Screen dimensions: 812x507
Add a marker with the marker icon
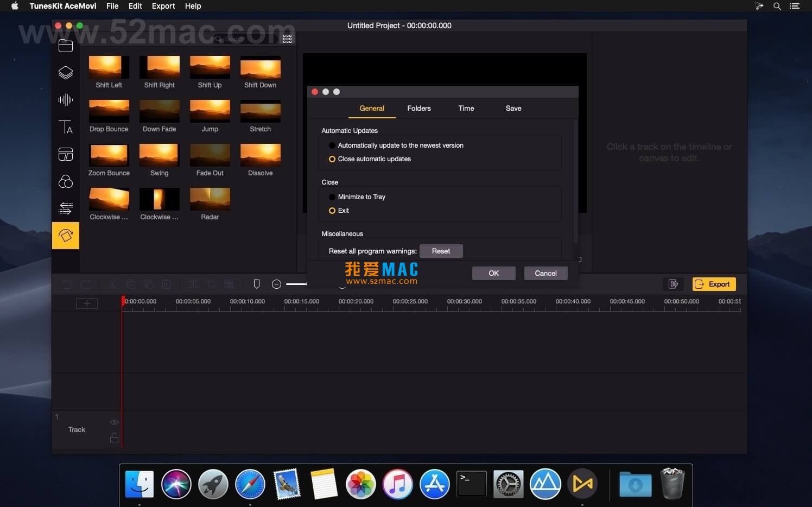point(257,284)
